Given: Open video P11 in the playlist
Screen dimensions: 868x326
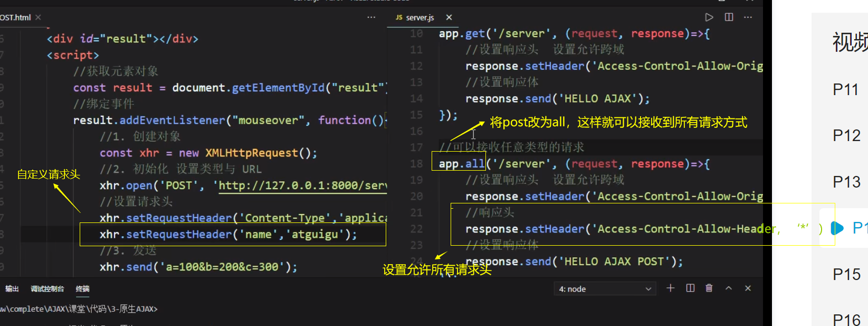Looking at the screenshot, I should pos(846,89).
